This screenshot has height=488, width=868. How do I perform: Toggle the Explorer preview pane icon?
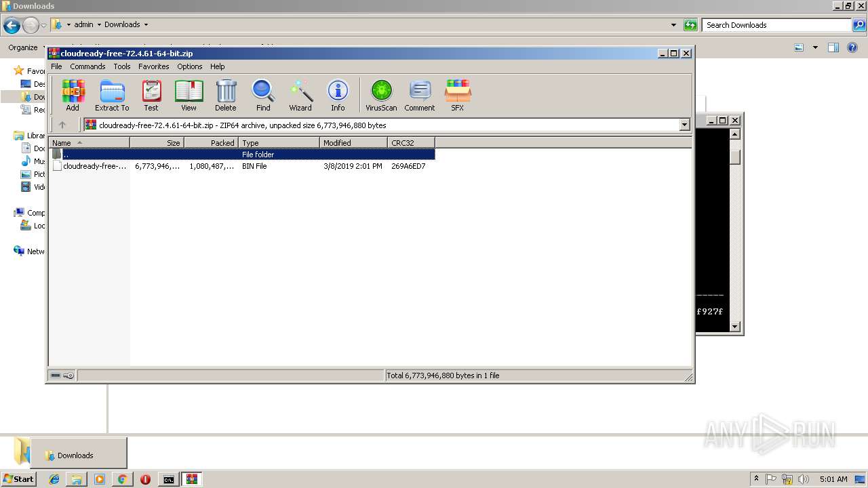[833, 47]
